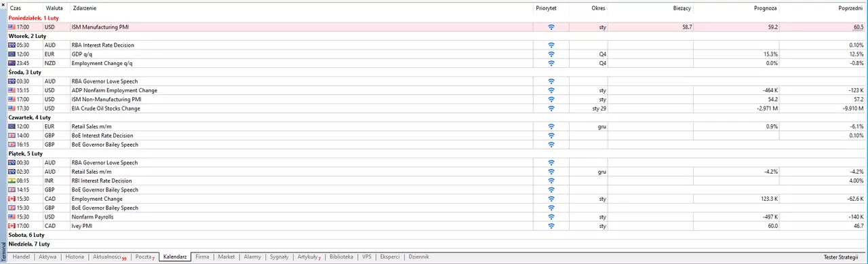Close the Terminal panel with the x button

pos(3,3)
